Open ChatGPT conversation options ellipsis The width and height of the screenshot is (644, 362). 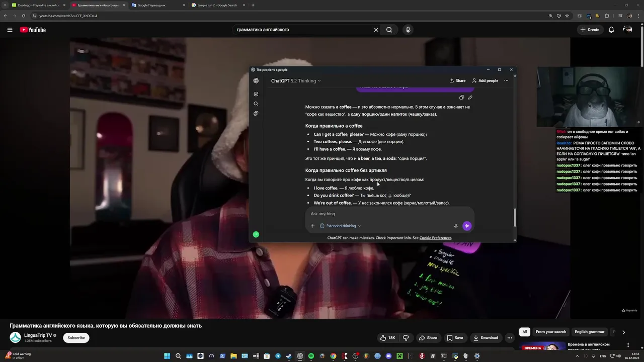(x=506, y=80)
